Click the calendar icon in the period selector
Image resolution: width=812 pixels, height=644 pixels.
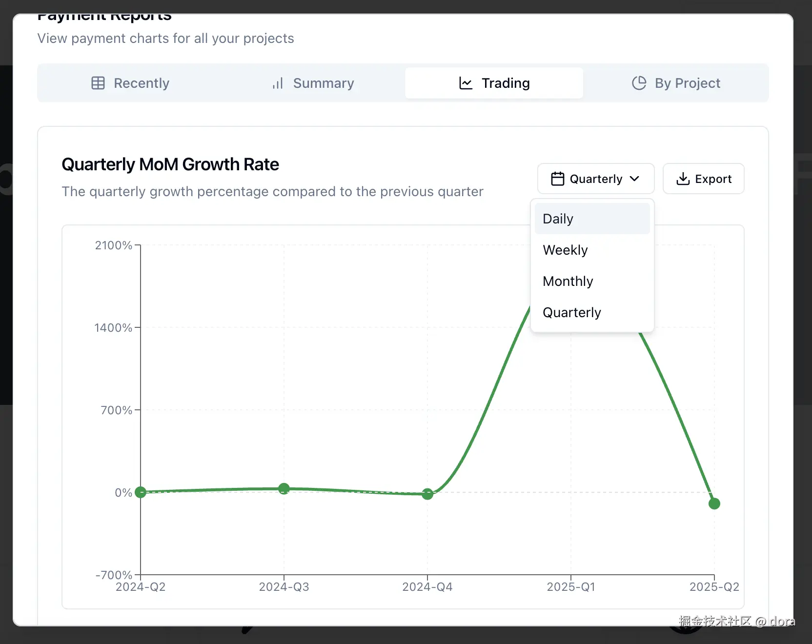point(557,179)
